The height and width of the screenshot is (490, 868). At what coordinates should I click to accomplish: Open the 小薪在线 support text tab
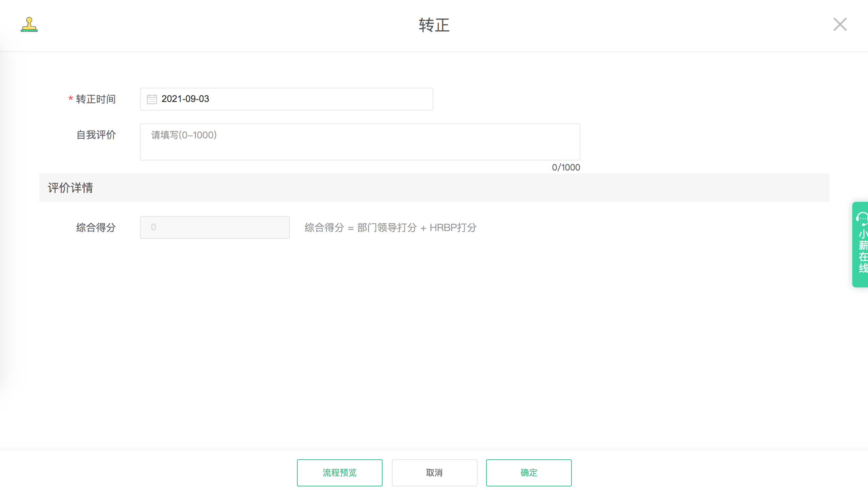[x=863, y=251]
